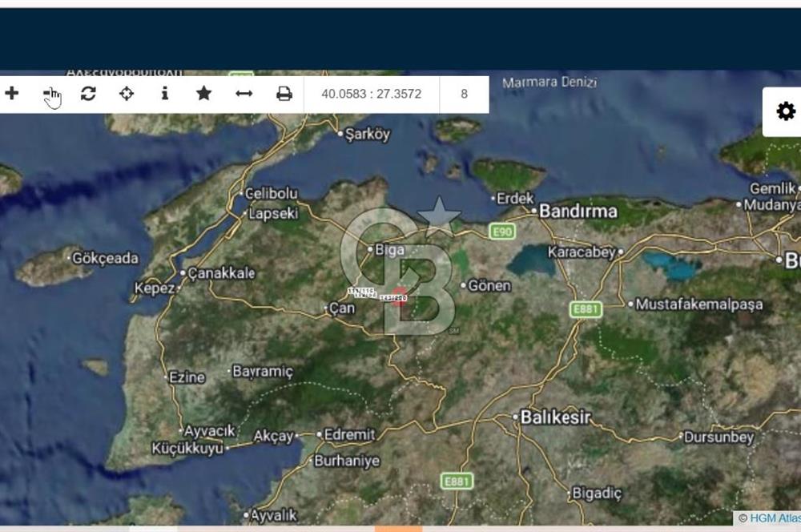Click the Lapseki label
The width and height of the screenshot is (801, 532).
pos(273,213)
